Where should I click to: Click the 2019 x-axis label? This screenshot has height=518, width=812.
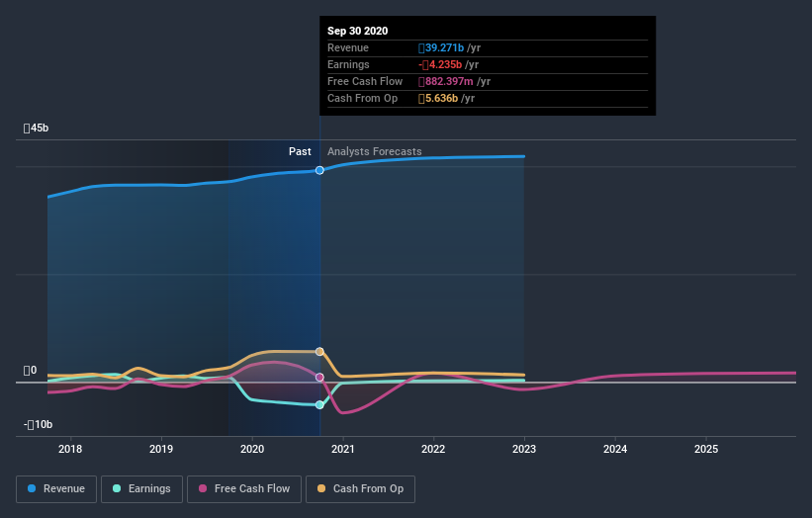[x=161, y=449]
